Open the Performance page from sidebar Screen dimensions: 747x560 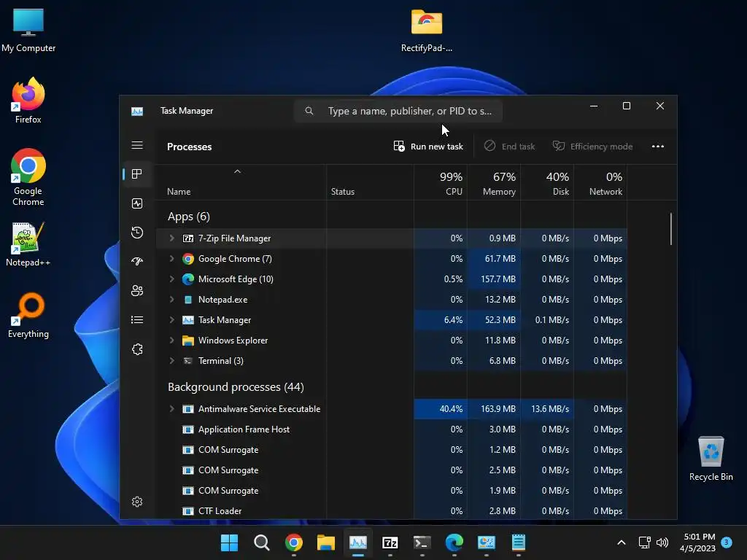[137, 204]
